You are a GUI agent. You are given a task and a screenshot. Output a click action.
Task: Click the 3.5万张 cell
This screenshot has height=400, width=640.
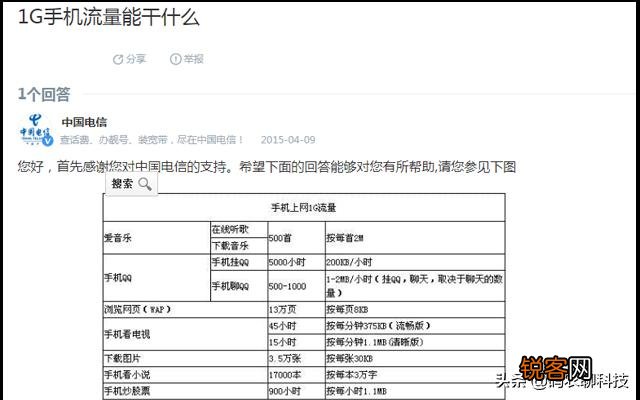click(x=296, y=358)
